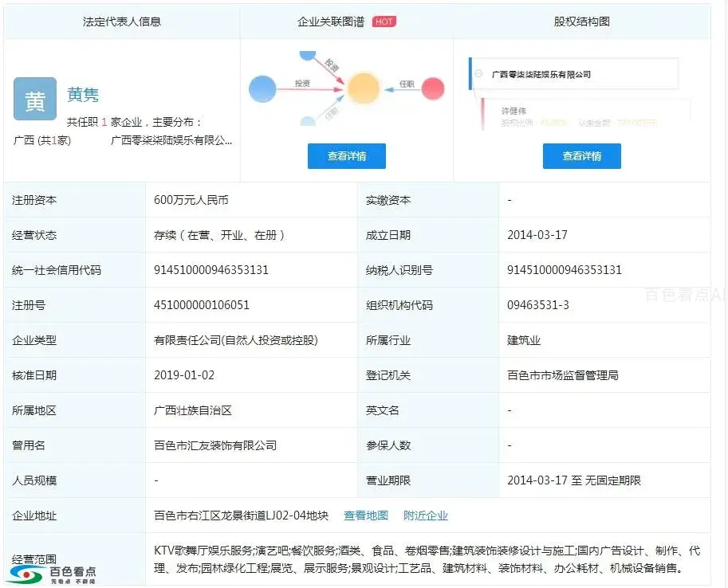Screen dimensions: 728x588
Task: Select establishment date 2014-03-17
Action: tap(537, 235)
